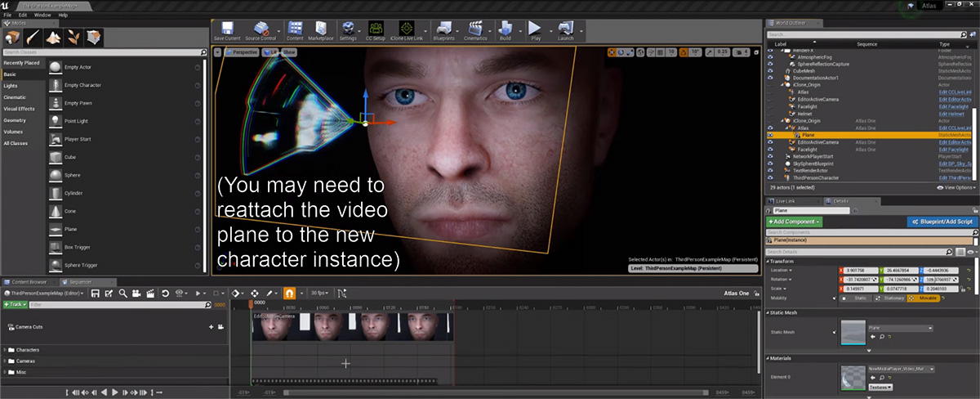Open the Window menu

point(42,15)
